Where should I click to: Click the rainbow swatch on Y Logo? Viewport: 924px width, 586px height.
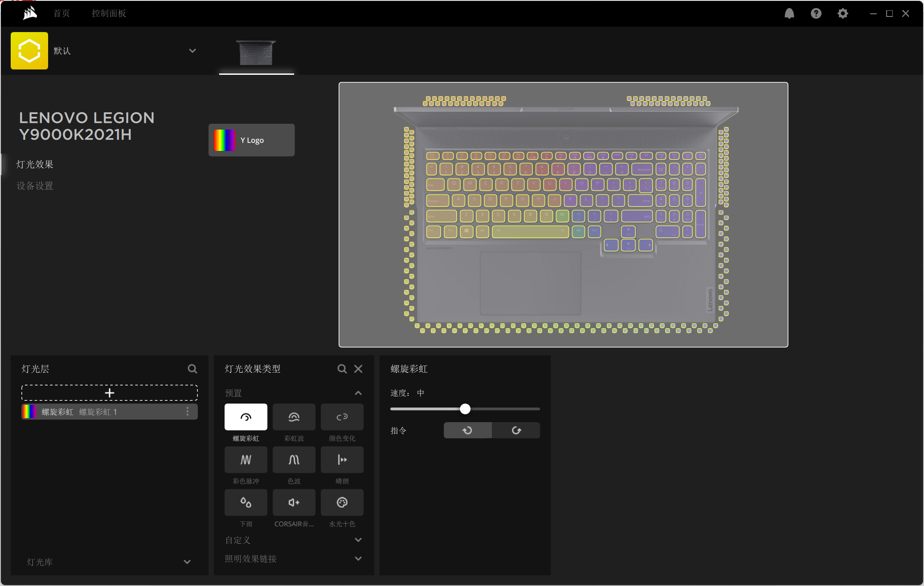click(x=224, y=140)
